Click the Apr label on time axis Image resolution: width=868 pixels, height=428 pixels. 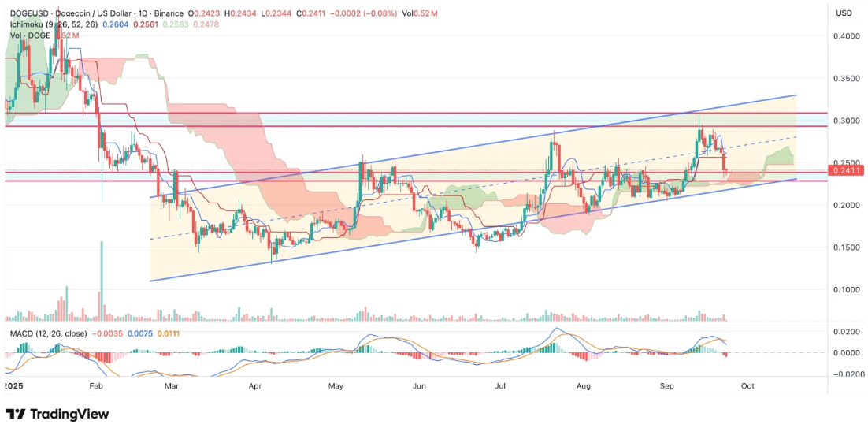[x=255, y=385]
